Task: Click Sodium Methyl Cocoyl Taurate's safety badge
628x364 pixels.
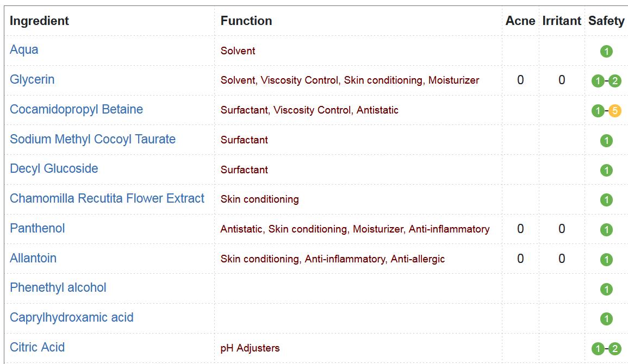Action: click(606, 141)
